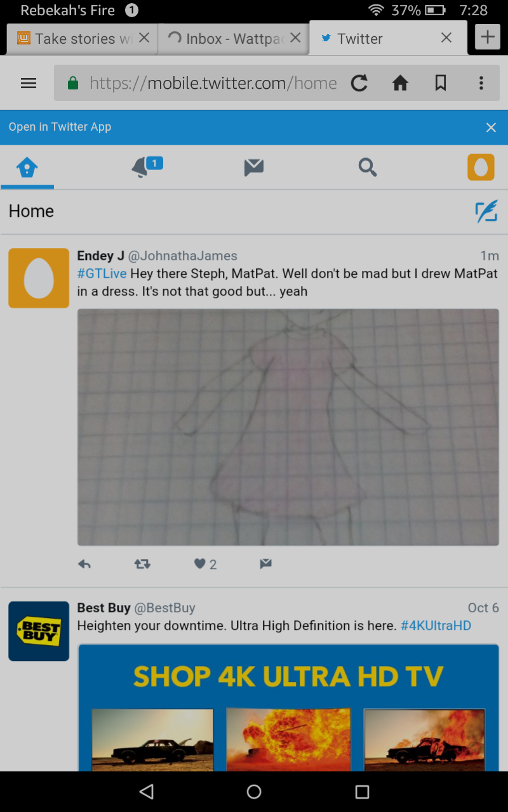Open the browser three-dot overflow menu
The height and width of the screenshot is (812, 508).
(x=481, y=83)
